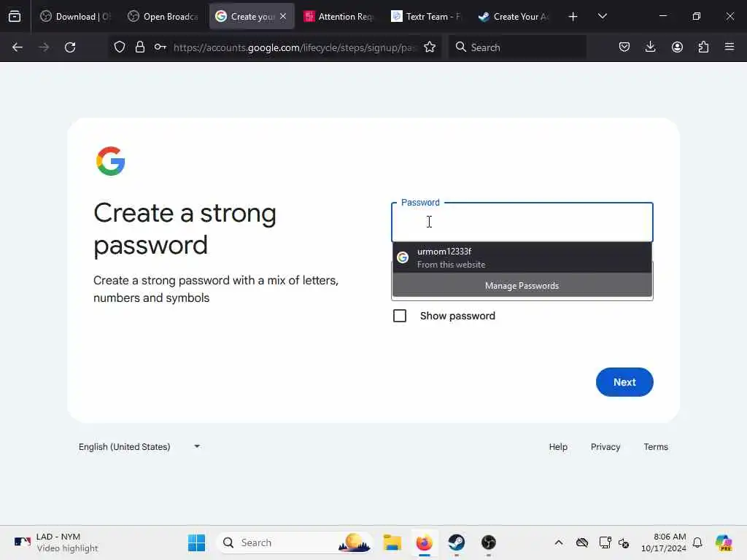Image resolution: width=747 pixels, height=560 pixels.
Task: Reload the current page
Action: (x=70, y=47)
